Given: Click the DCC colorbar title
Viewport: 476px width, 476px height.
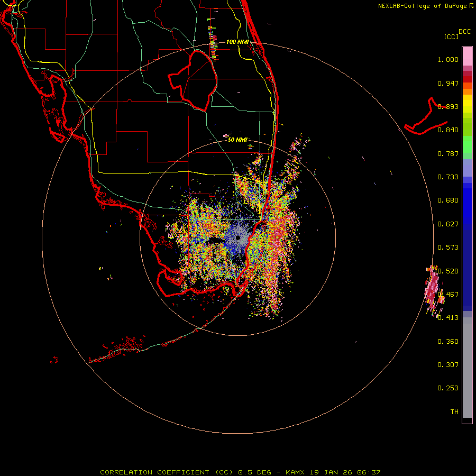Looking at the screenshot, I should tap(464, 32).
